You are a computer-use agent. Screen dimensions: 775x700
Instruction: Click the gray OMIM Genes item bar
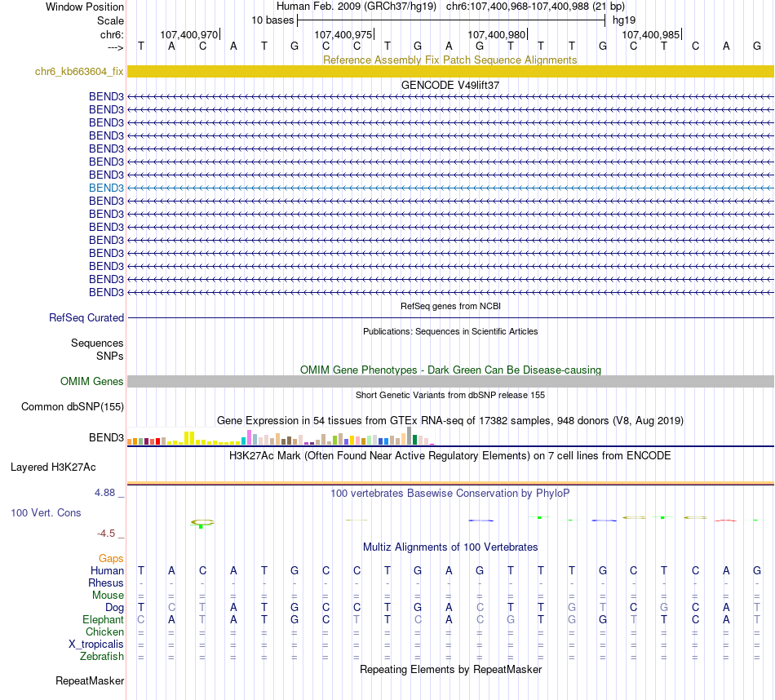[x=451, y=381]
